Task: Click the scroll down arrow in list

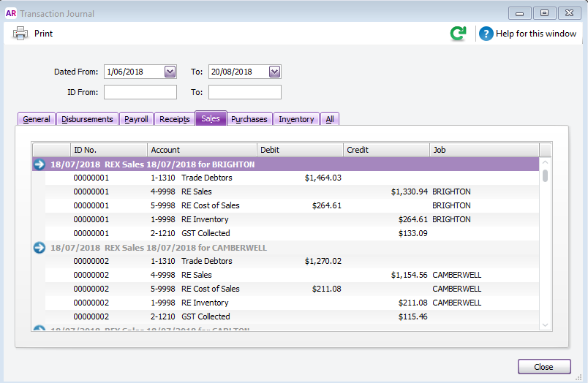Action: 546,325
